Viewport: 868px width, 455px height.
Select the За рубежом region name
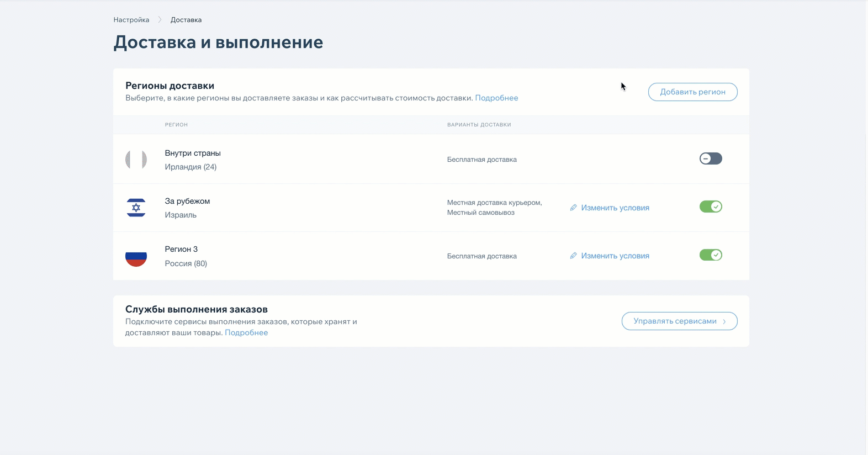point(187,201)
